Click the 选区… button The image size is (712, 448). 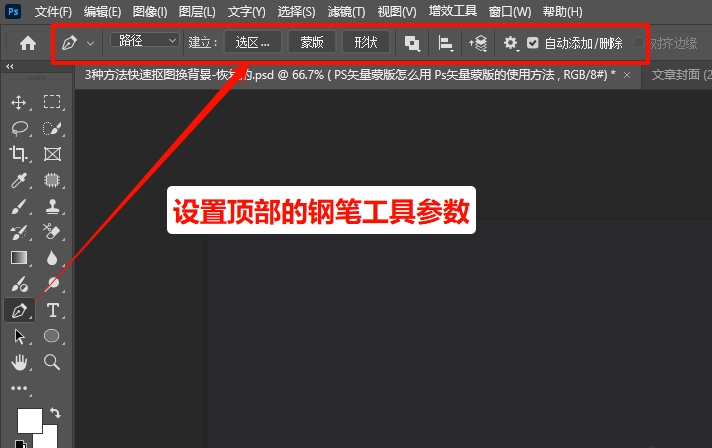coord(252,42)
